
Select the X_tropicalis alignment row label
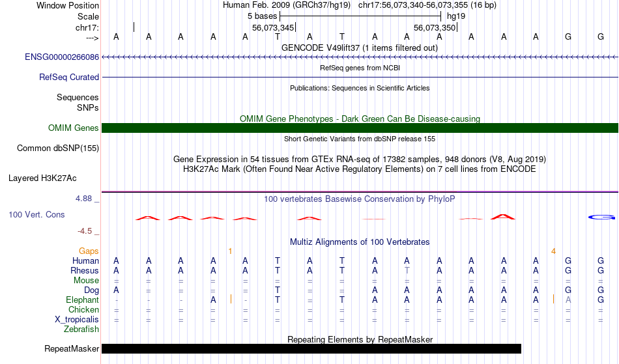(77, 320)
